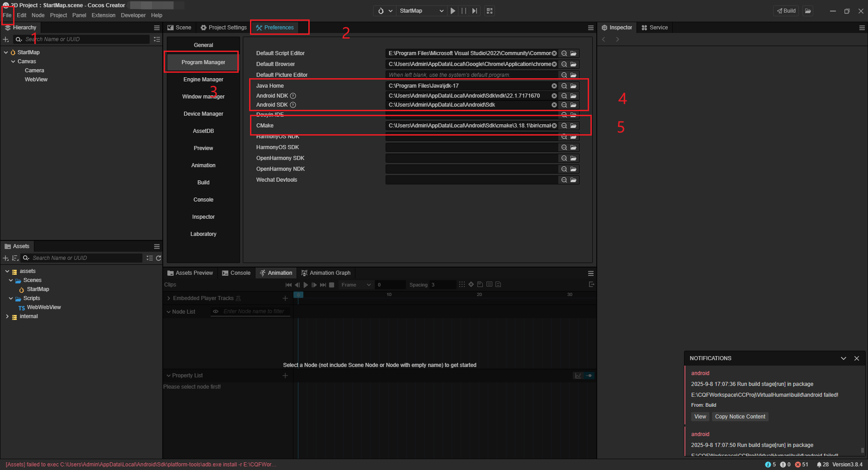868x470 pixels.
Task: Select the Camera node in Hierarchy
Action: [x=34, y=70]
